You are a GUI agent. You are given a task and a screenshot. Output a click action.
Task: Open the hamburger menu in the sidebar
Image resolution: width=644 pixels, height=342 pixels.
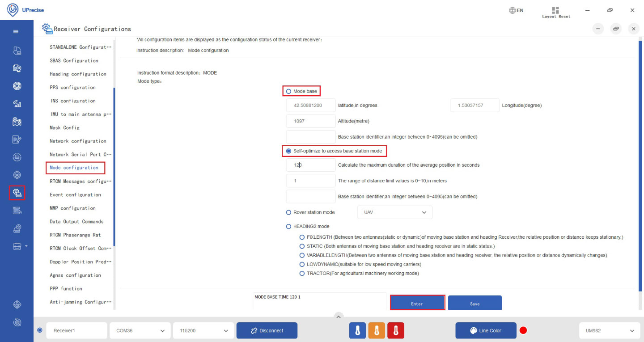click(x=16, y=32)
